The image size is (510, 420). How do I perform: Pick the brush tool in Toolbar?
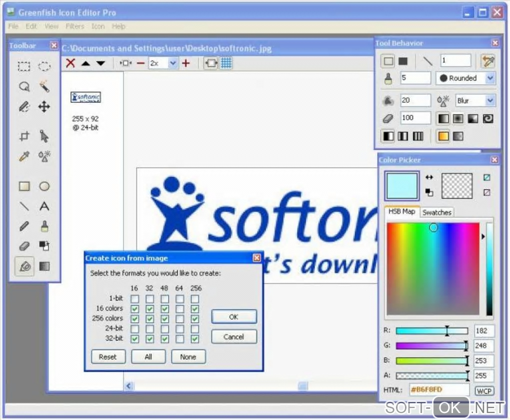[x=44, y=226]
